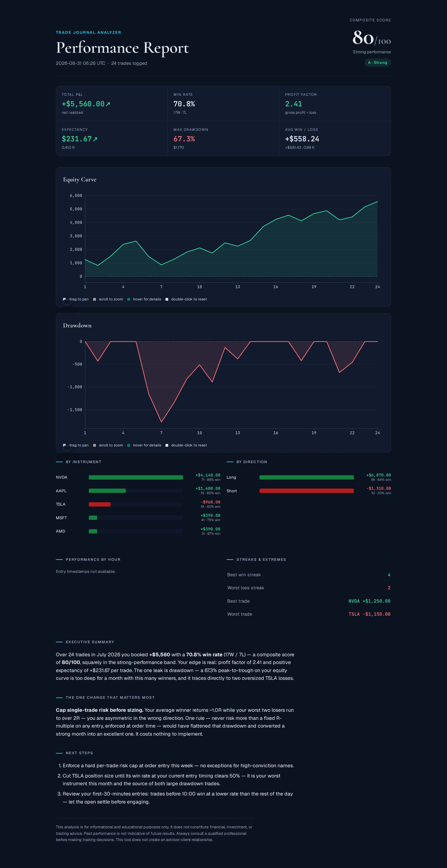
Task: Select the Win Rate value 70.8%
Action: 184,104
